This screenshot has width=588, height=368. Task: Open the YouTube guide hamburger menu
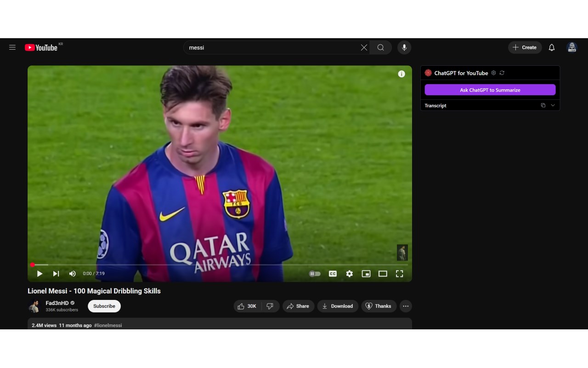[x=12, y=47]
